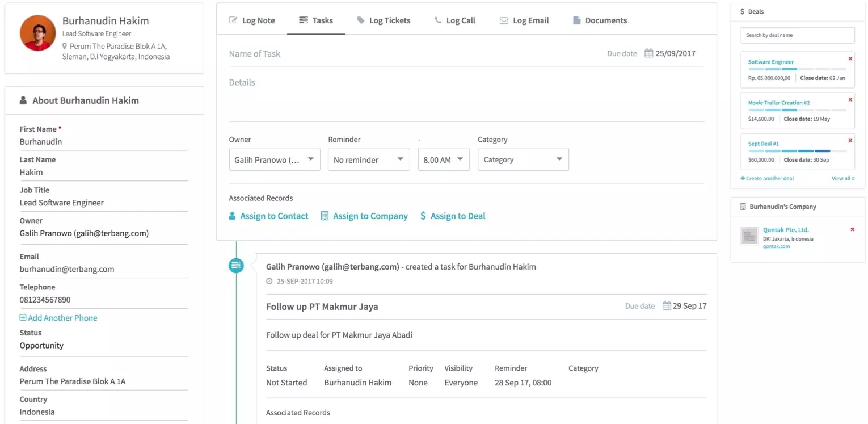Click the person icon beside About Burhanudin Hakim
This screenshot has width=868, height=424.
tap(23, 100)
